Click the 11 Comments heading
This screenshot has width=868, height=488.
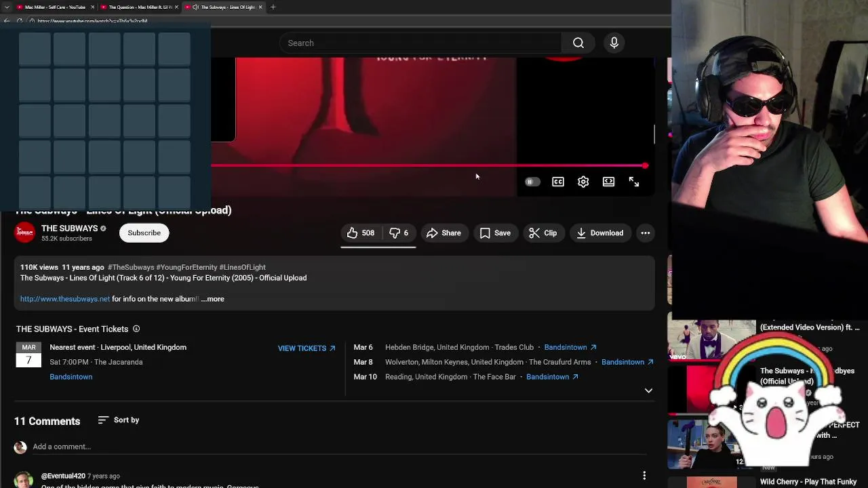coord(47,421)
